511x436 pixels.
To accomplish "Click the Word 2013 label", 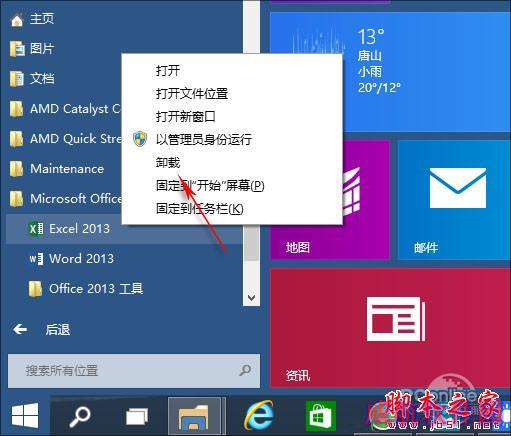I will click(81, 259).
